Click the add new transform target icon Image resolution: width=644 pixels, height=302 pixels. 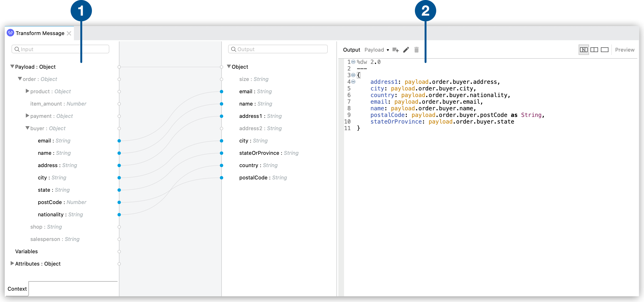(x=396, y=50)
